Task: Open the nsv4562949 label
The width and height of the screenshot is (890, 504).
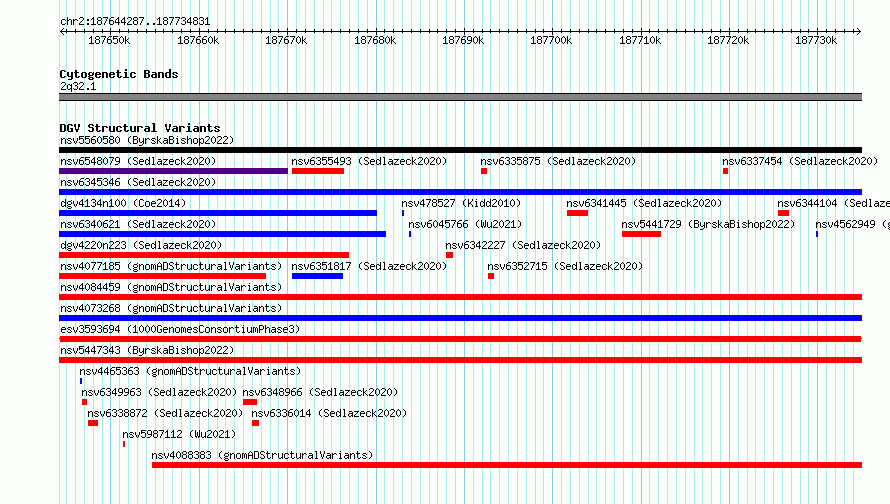Action: 853,224
